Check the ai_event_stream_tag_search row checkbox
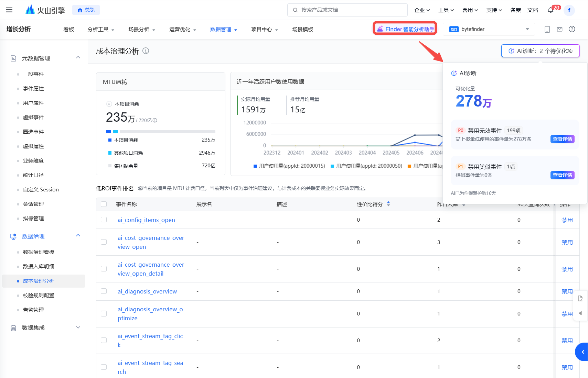 coord(104,367)
